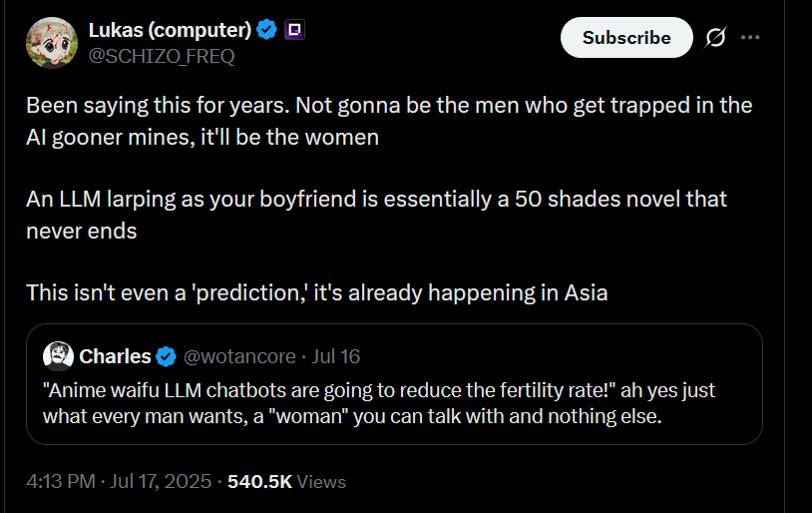Open the 4:13 PM · Jul 17, 2025 timestamp
This screenshot has height=513, width=812.
pos(119,481)
